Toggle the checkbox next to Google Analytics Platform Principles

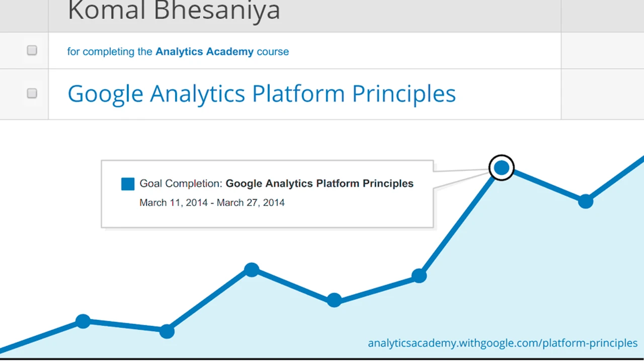point(32,94)
